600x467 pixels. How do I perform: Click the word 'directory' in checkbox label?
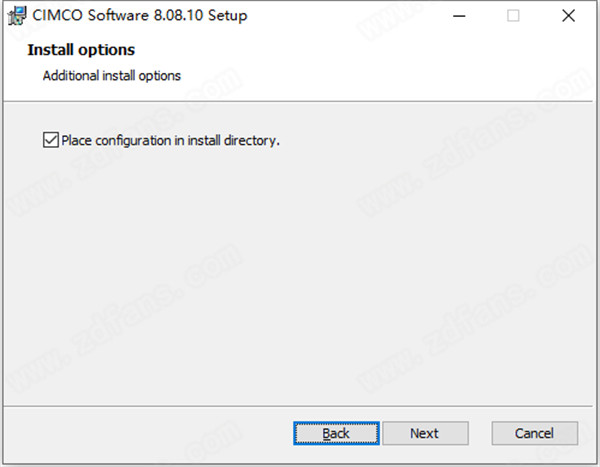point(250,140)
